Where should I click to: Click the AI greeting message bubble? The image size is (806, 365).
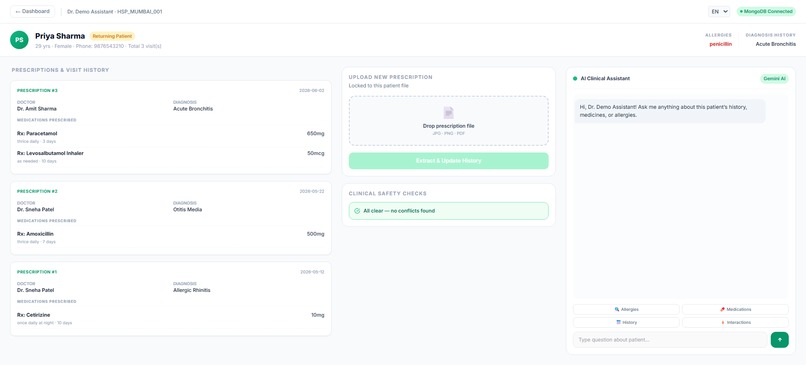(669, 111)
